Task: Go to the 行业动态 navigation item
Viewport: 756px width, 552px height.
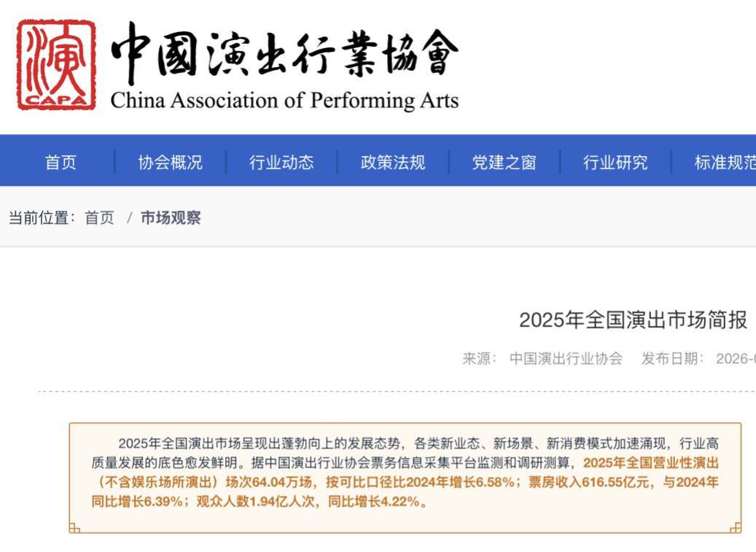Action: (281, 162)
